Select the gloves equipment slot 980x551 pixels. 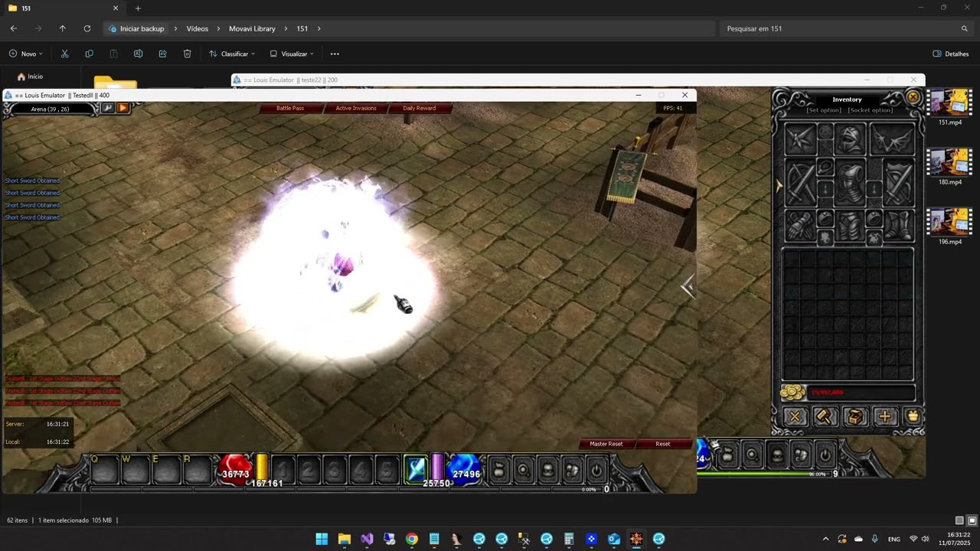(x=801, y=226)
